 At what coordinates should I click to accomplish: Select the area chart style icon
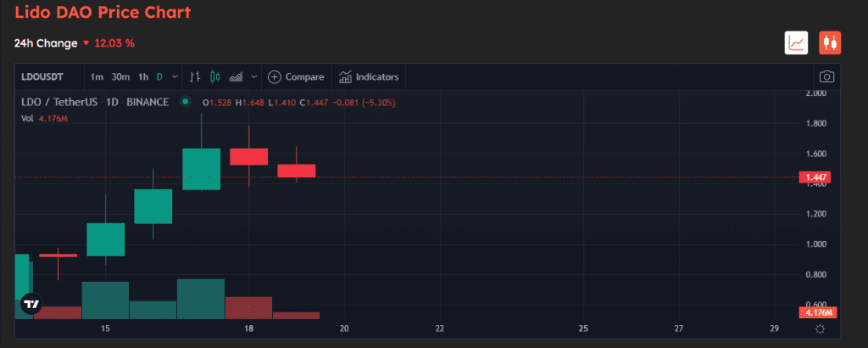236,77
